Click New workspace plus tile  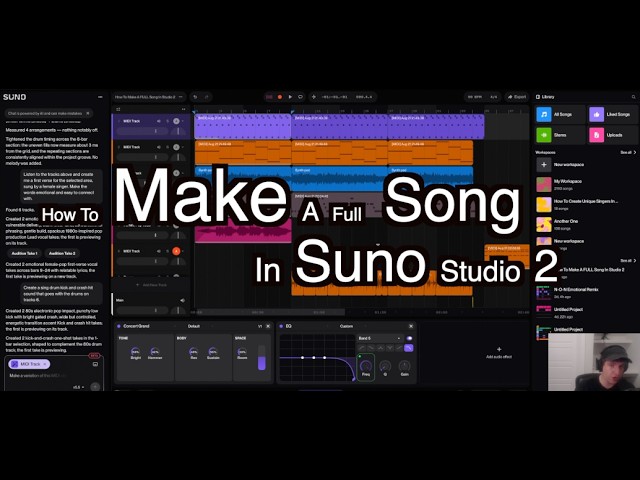(x=544, y=164)
